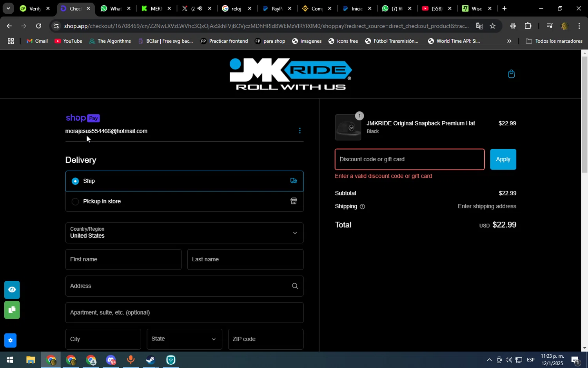The height and width of the screenshot is (368, 588).
Task: Show hidden system tray icons
Action: [489, 360]
